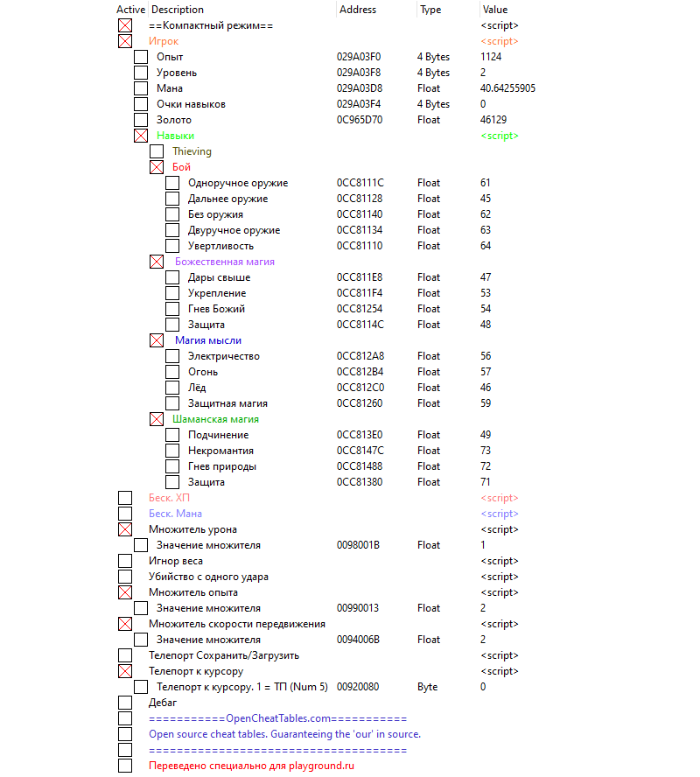Sort by the Active column header
The image size is (700, 777).
tap(130, 10)
